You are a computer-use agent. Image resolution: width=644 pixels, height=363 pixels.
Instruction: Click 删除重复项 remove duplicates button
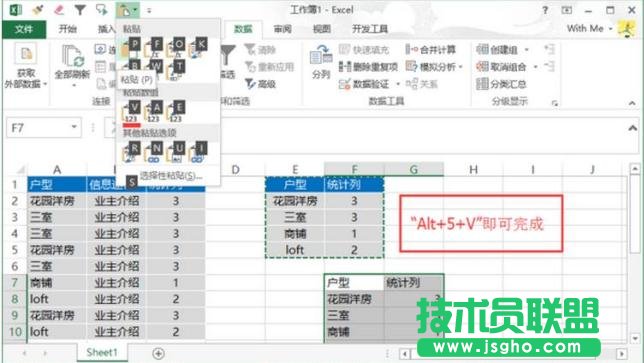coord(368,67)
